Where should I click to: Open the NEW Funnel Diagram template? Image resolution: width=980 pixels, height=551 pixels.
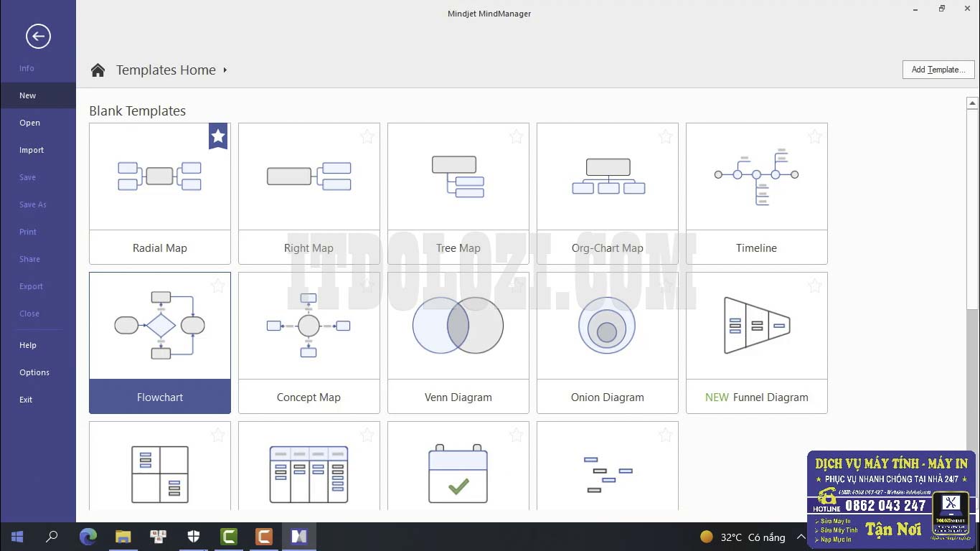point(756,326)
